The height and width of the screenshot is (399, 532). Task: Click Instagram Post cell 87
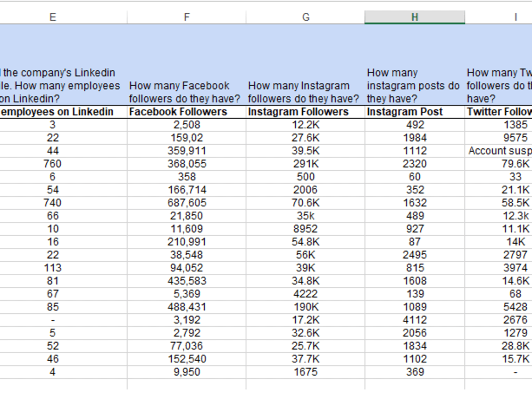(414, 242)
